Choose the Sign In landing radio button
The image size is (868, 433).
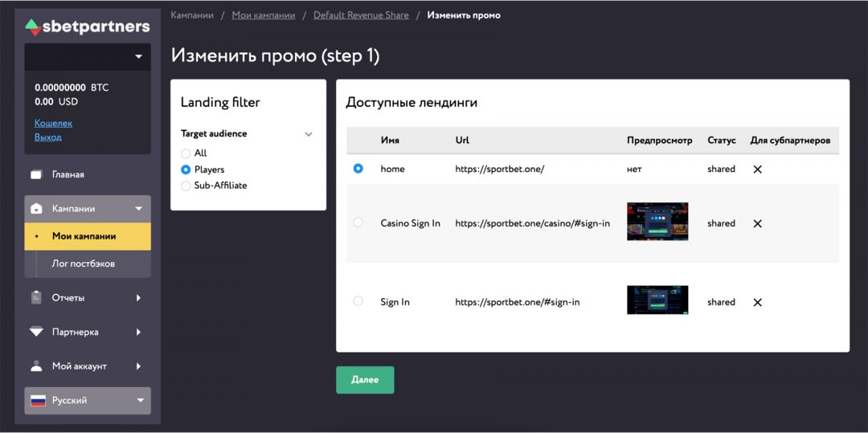click(x=358, y=300)
